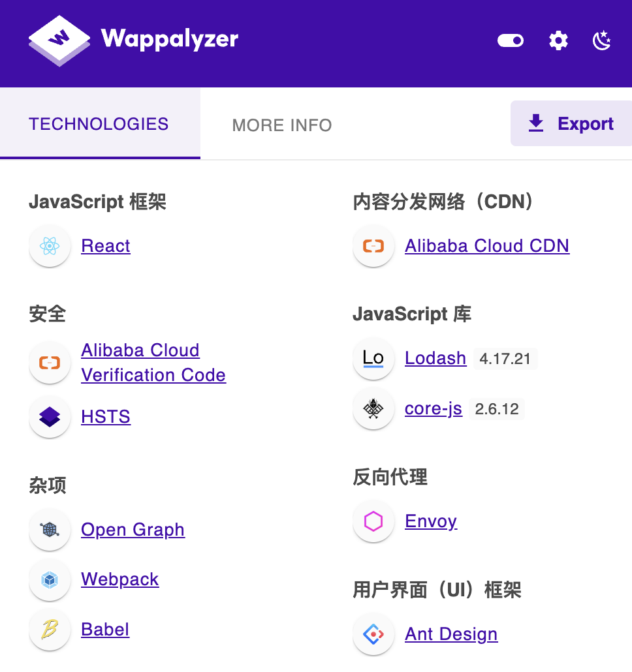Open the core-js link

[x=434, y=409]
